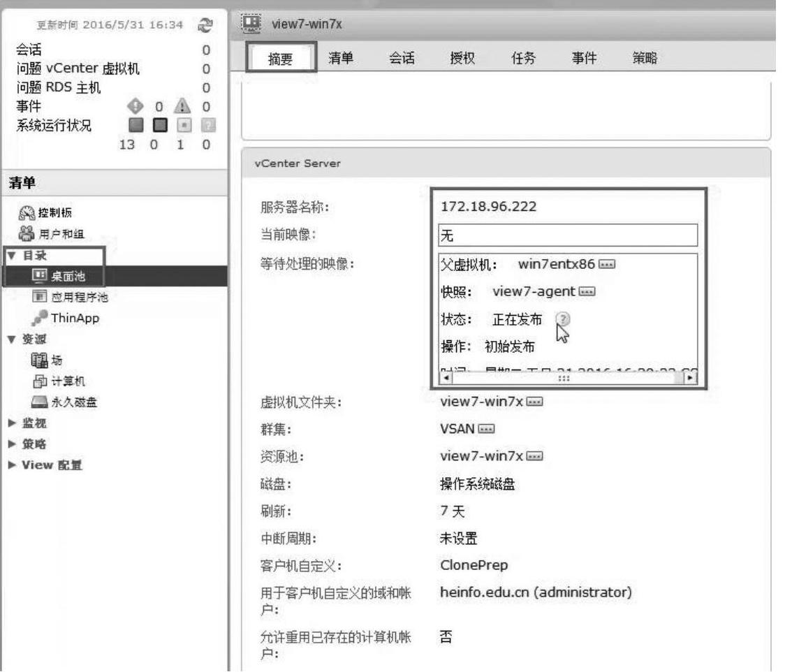Click the ClonePrep guest customization value
792x672 pixels.
pyautogui.click(x=474, y=565)
